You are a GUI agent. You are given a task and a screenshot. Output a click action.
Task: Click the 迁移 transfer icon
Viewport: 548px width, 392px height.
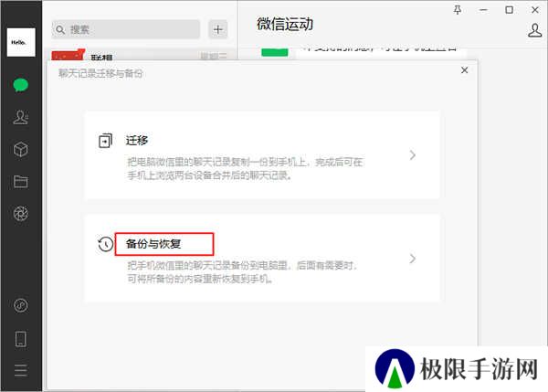click(105, 141)
